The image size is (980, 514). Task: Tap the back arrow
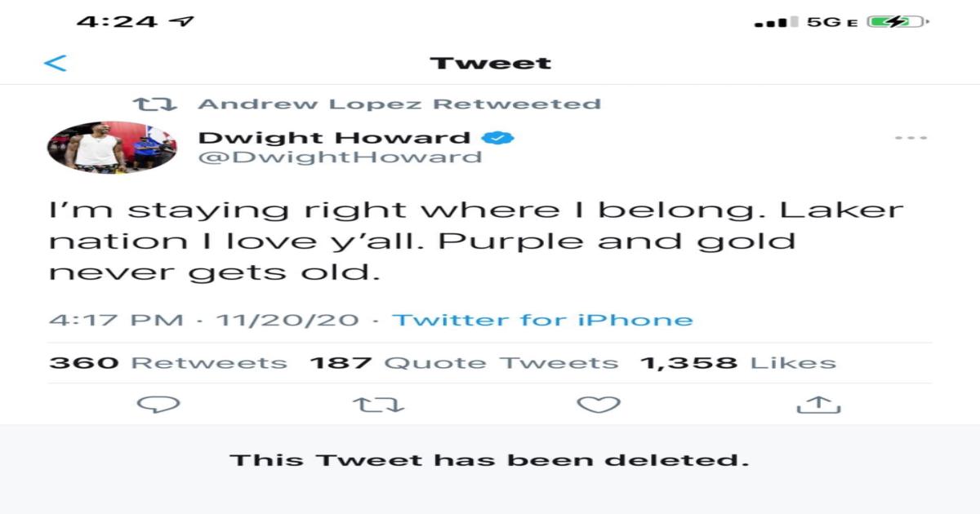[x=55, y=64]
